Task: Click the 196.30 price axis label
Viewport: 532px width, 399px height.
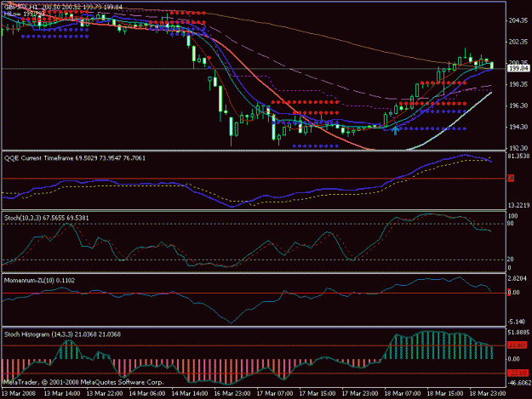Action: pos(518,105)
